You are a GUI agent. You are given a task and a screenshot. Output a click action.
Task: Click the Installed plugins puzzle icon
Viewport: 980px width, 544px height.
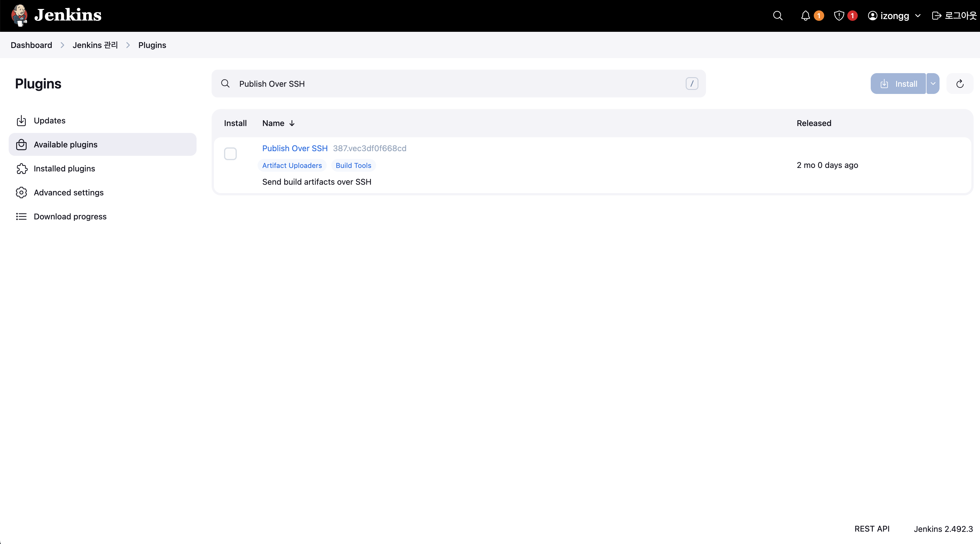pyautogui.click(x=21, y=169)
